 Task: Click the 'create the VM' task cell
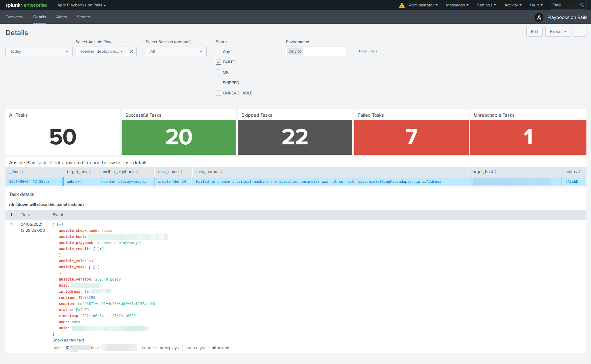click(173, 182)
